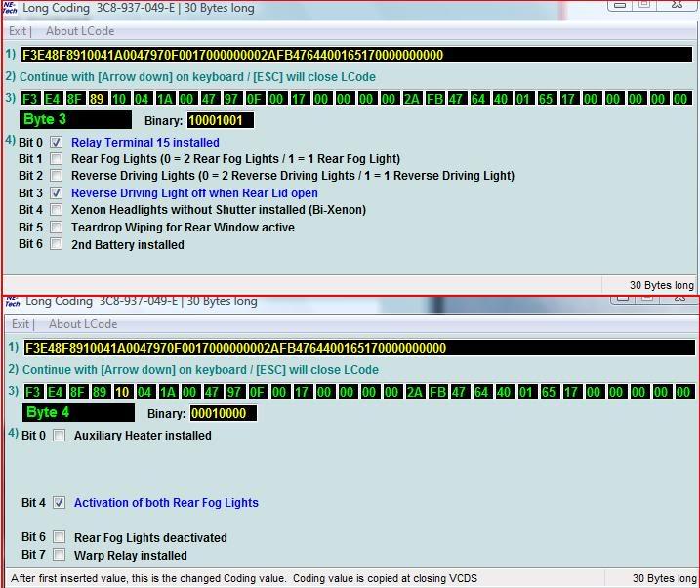
Task: Select byte 8F in the Byte 4 window
Action: point(78,392)
